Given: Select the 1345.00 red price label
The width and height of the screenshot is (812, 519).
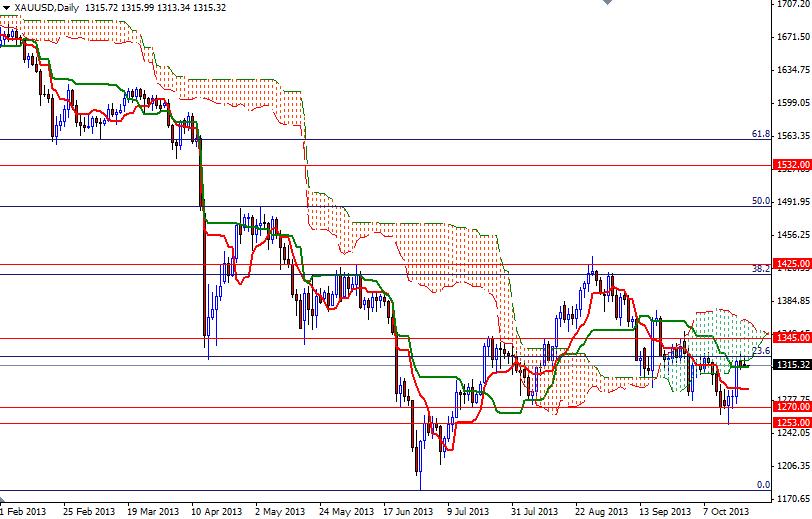Looking at the screenshot, I should 792,338.
